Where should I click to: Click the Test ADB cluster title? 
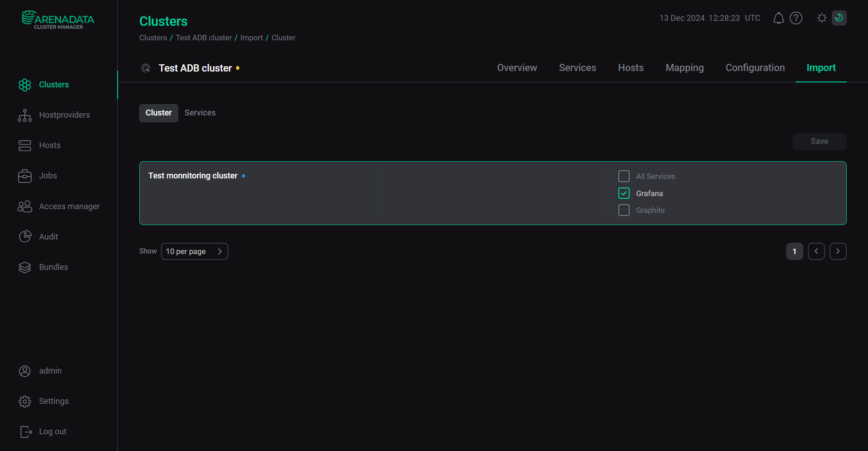(x=195, y=68)
